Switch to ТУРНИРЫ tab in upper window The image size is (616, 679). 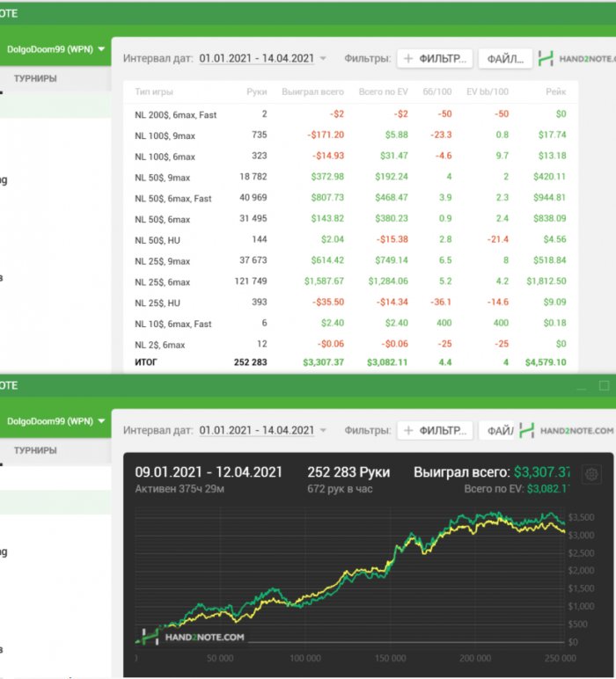click(x=35, y=78)
